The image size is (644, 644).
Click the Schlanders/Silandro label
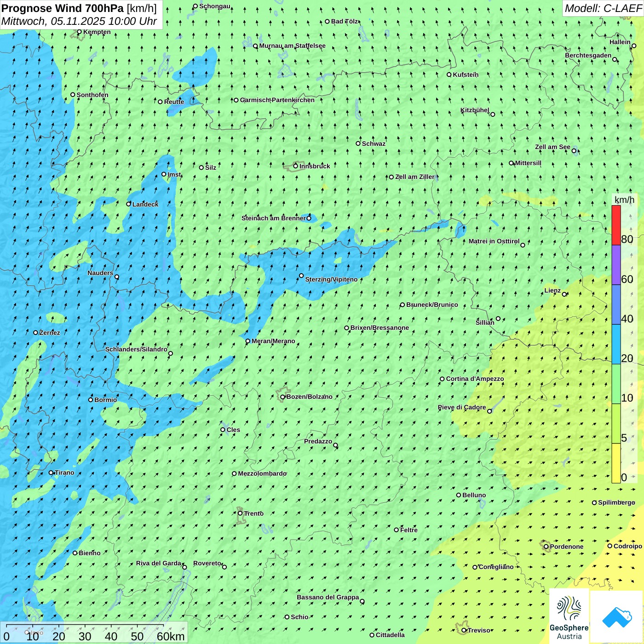[136, 349]
